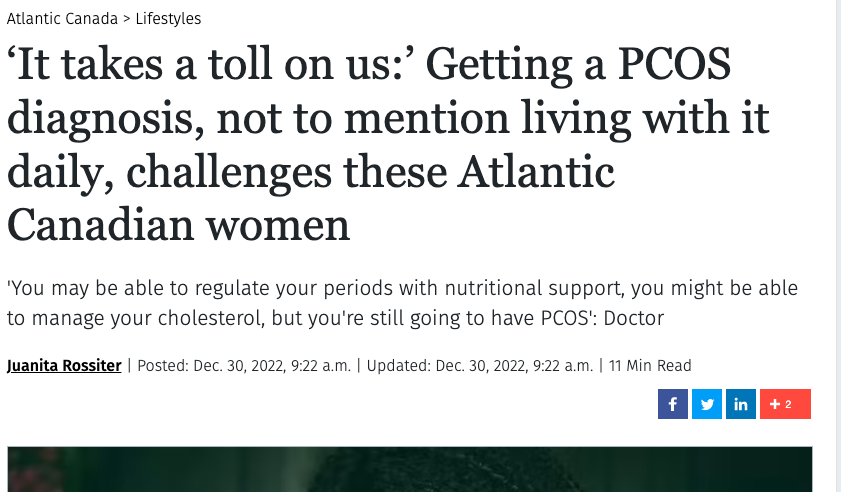Share the article on Facebook

coord(672,404)
